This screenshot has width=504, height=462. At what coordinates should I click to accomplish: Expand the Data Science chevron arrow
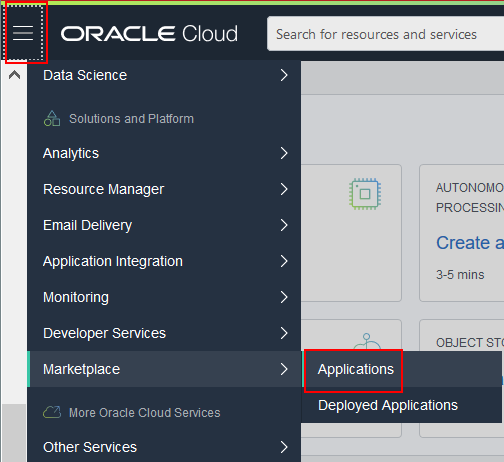click(284, 75)
